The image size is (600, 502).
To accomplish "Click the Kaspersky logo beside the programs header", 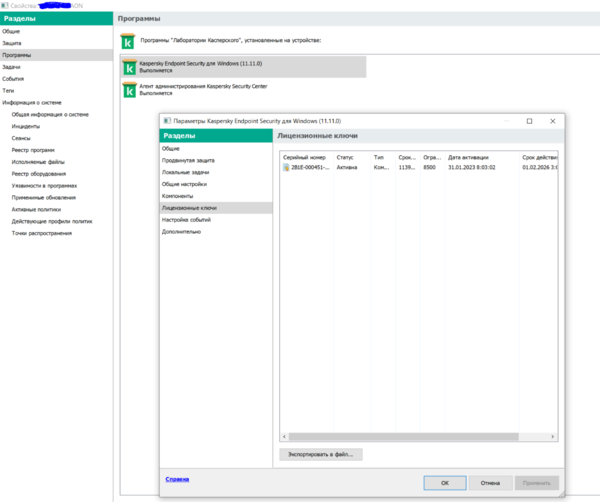I will coord(128,41).
